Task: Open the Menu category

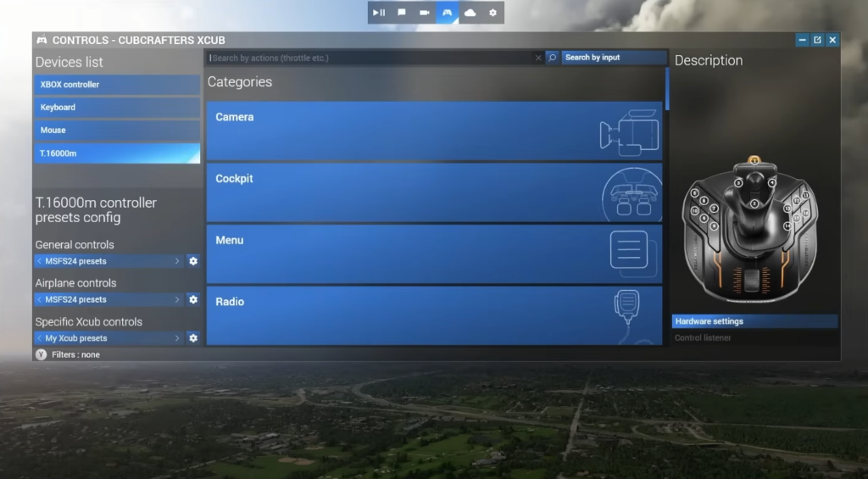Action: 434,253
